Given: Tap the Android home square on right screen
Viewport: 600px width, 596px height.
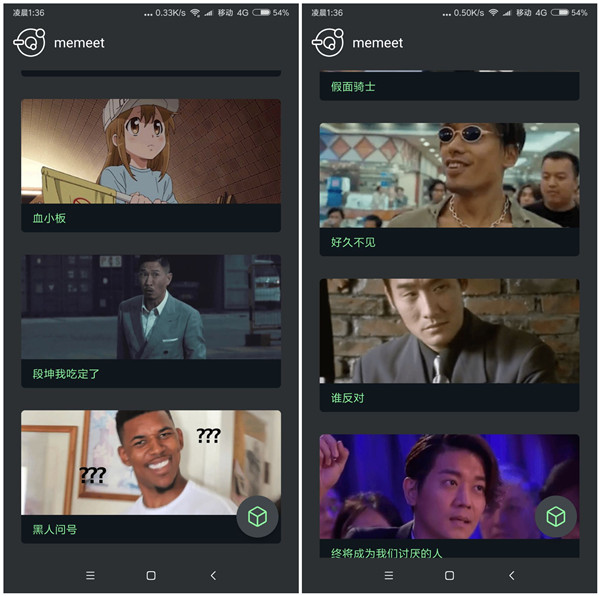Looking at the screenshot, I should tap(449, 575).
